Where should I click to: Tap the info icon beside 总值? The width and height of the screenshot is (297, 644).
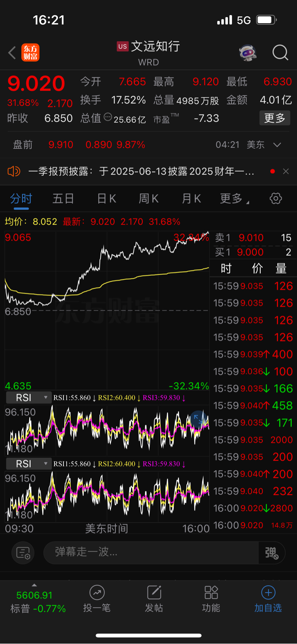tap(108, 117)
